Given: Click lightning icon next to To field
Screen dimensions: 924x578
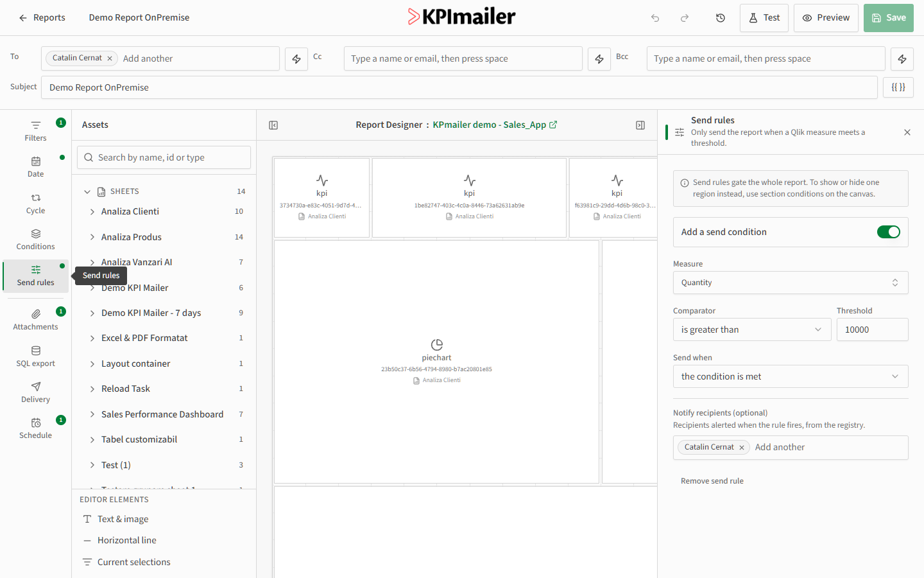Looking at the screenshot, I should click(296, 58).
